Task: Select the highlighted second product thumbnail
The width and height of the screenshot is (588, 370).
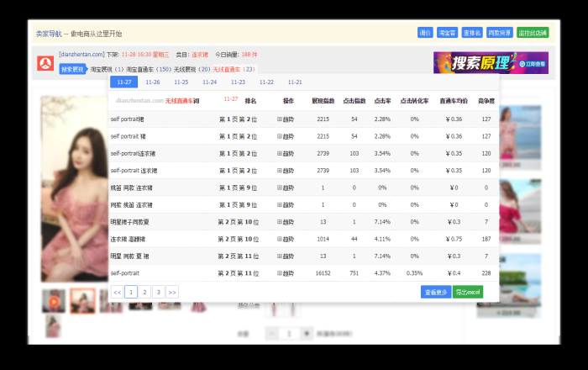Action: [82, 301]
